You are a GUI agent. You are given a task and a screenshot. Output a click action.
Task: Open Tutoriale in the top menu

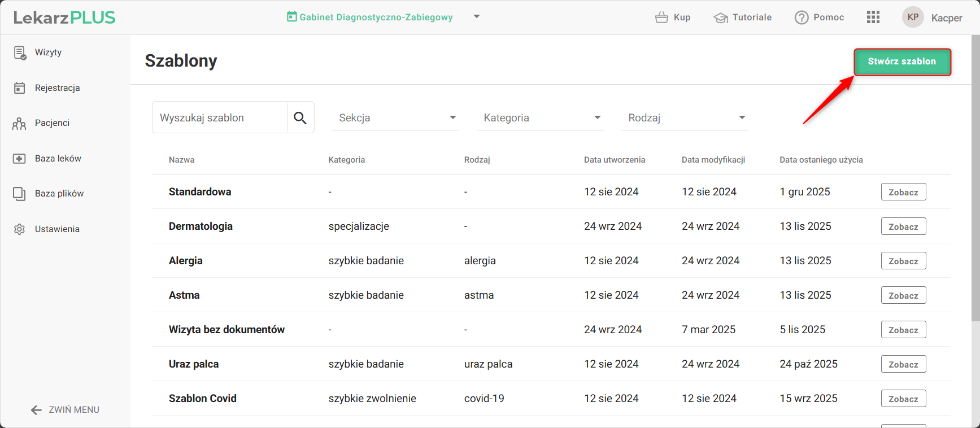click(x=743, y=18)
